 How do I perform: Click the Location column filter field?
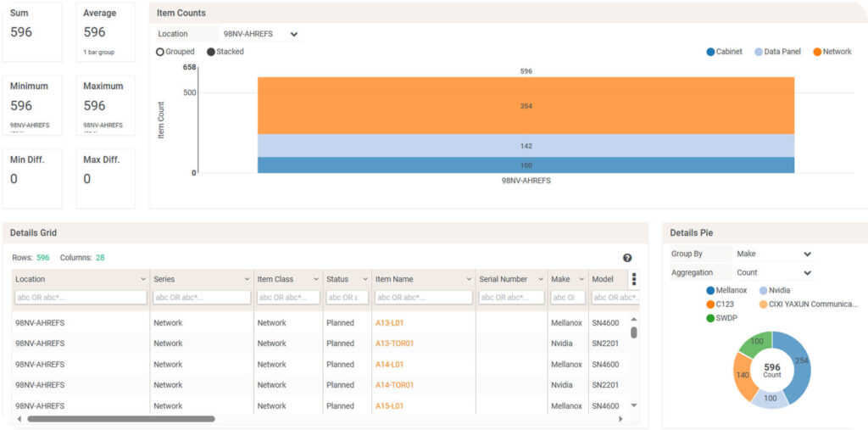[81, 298]
